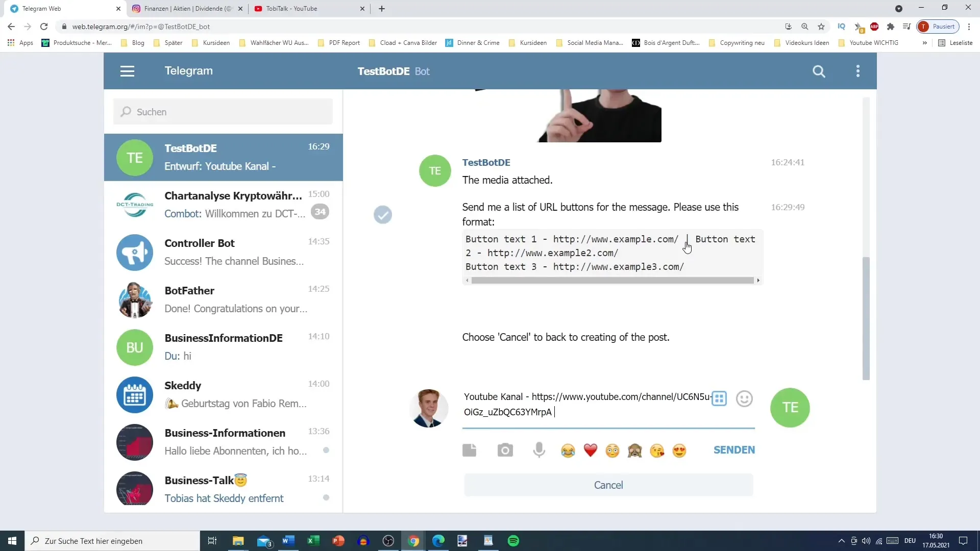Open Chrome three-dot menu
Screen dimensions: 980x551
click(969, 27)
